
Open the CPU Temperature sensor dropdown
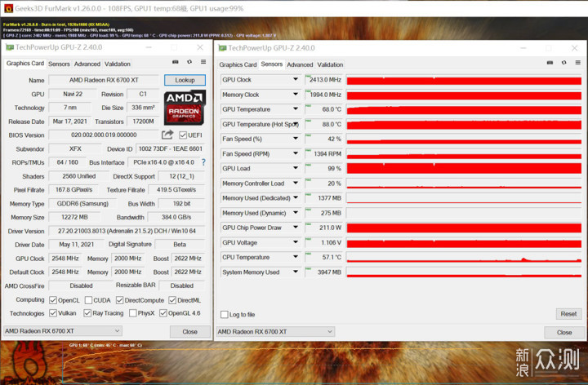tap(296, 257)
